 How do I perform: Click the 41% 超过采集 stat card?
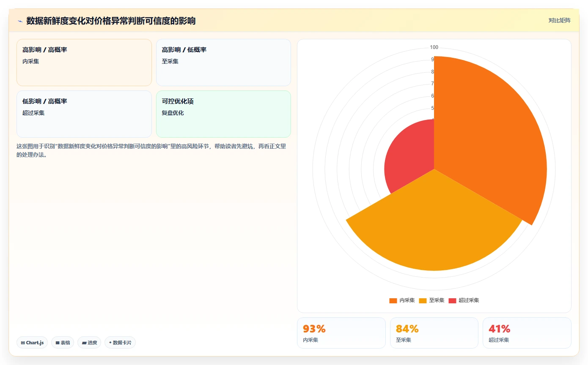coord(527,333)
